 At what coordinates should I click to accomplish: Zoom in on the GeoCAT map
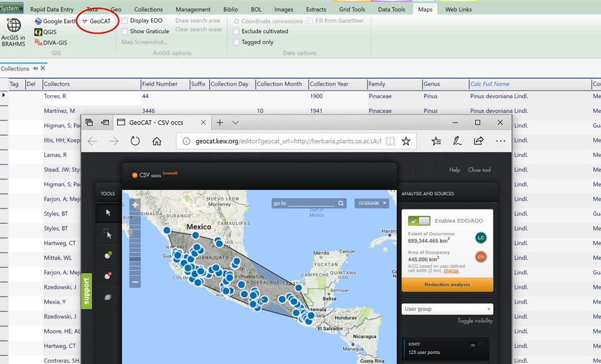pos(135,205)
